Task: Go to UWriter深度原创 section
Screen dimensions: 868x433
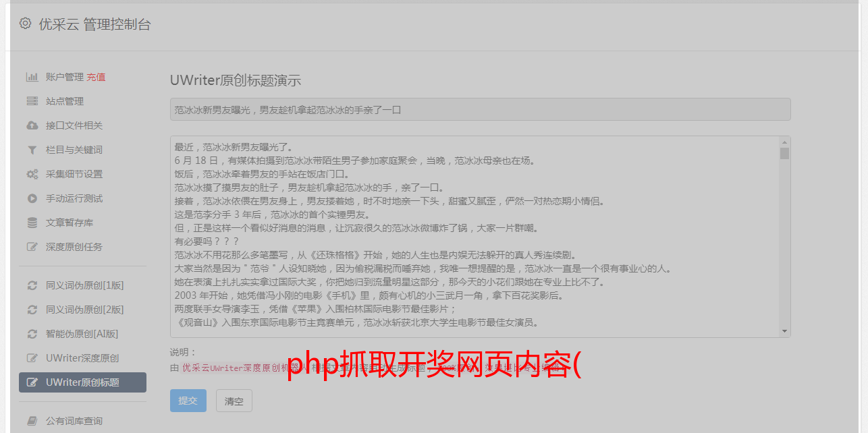Action: pos(82,358)
